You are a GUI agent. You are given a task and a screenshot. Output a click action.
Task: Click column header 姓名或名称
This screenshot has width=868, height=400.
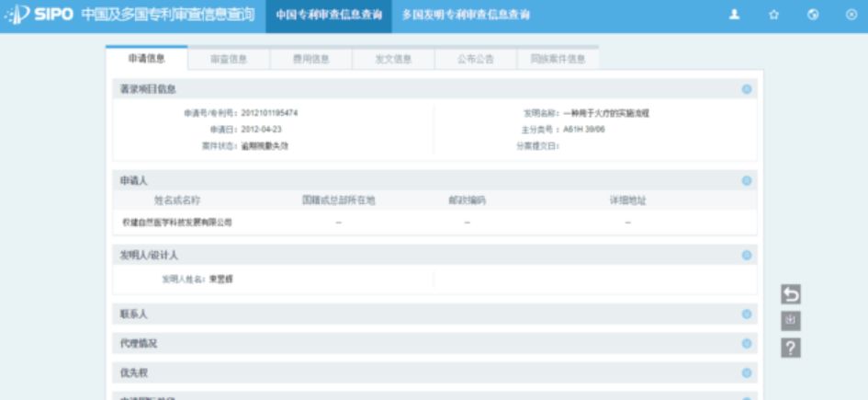(177, 200)
